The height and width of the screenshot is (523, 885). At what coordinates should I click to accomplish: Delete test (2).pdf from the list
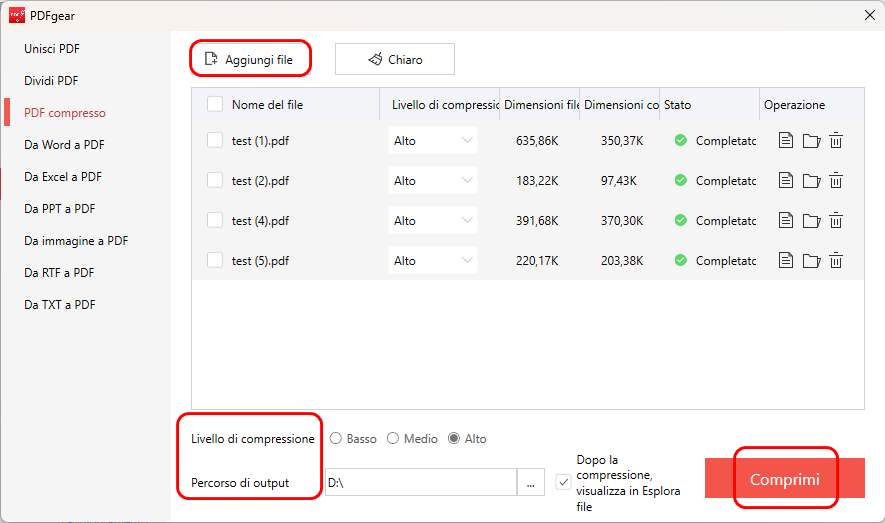click(836, 181)
